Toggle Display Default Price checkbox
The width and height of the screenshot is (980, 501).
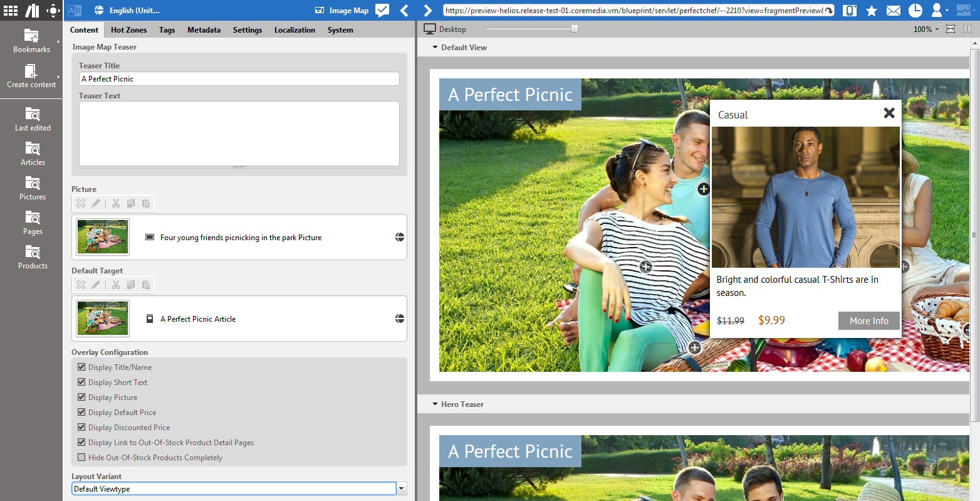point(81,412)
